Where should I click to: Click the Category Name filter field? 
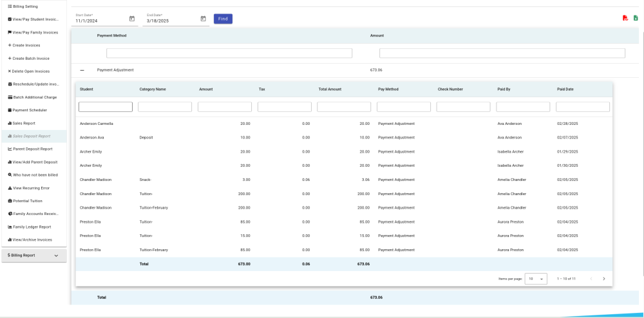point(165,107)
